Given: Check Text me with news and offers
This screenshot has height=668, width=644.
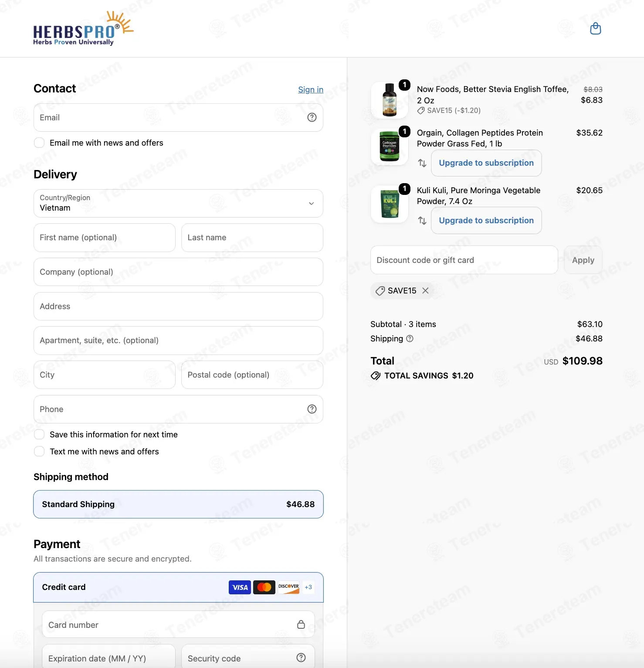Looking at the screenshot, I should point(39,451).
